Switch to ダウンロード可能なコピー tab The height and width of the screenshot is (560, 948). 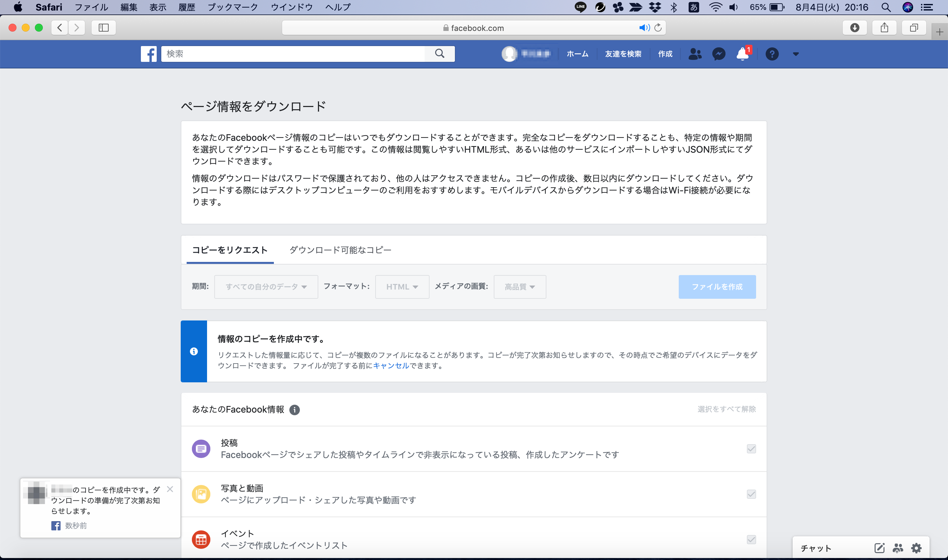coord(340,250)
